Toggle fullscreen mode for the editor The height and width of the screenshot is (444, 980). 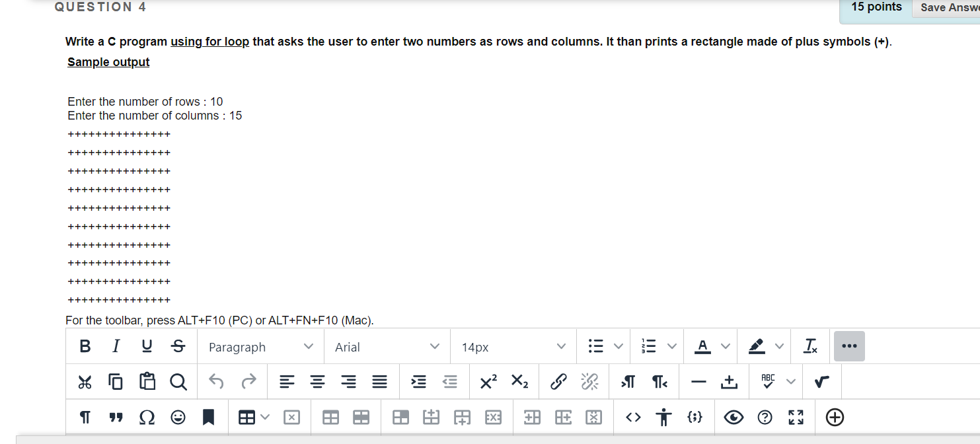tap(796, 417)
